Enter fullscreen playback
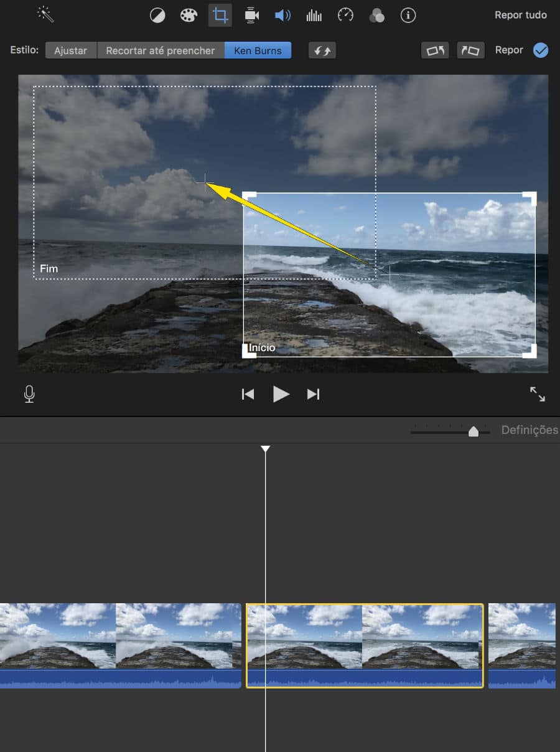Screen dimensions: 560x752 point(538,394)
